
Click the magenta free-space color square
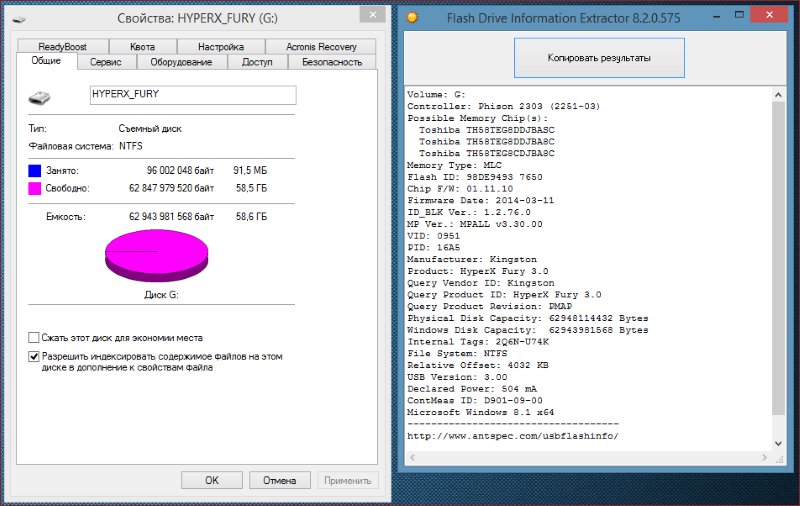tap(34, 188)
